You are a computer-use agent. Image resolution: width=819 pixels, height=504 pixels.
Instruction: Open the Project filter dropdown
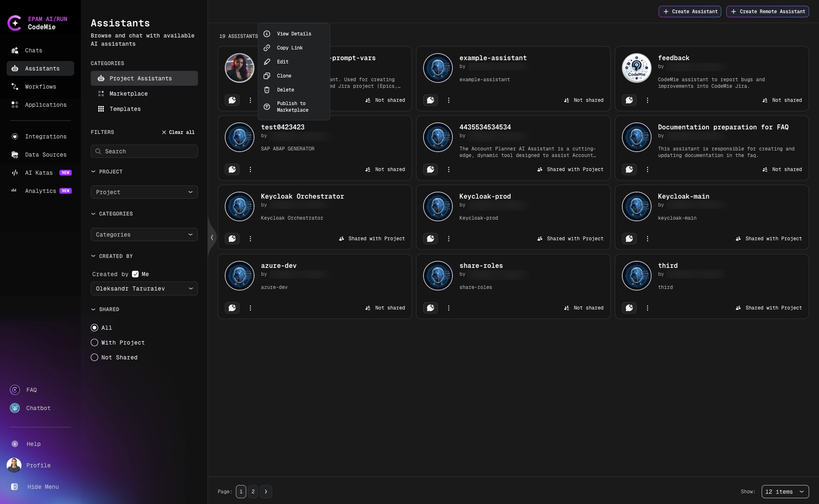click(144, 192)
